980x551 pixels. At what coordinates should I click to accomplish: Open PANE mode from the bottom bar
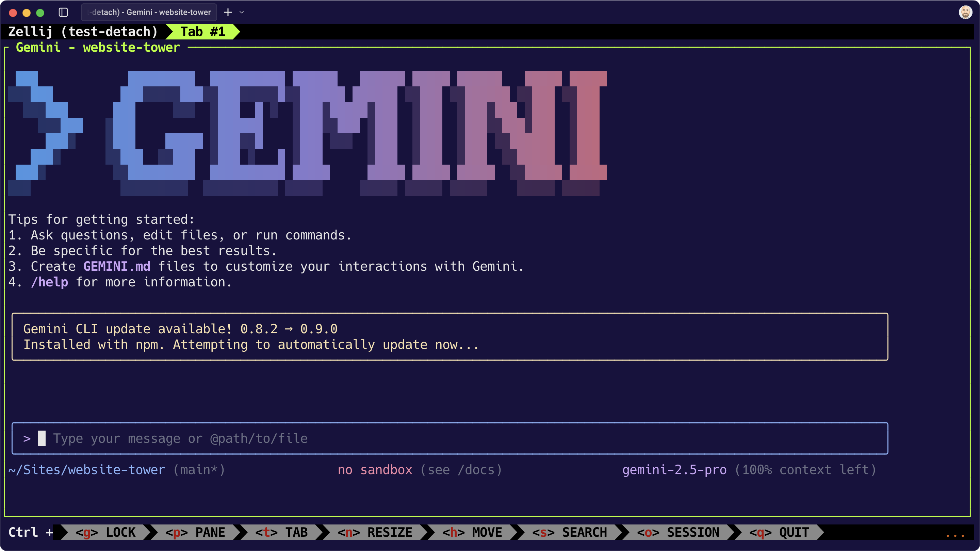(196, 532)
